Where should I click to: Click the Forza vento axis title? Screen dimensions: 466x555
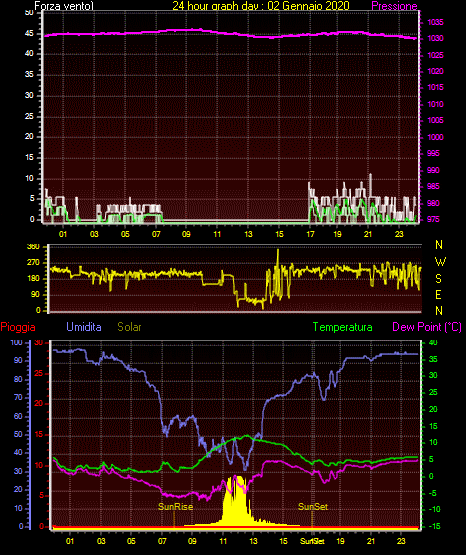[x=64, y=6]
